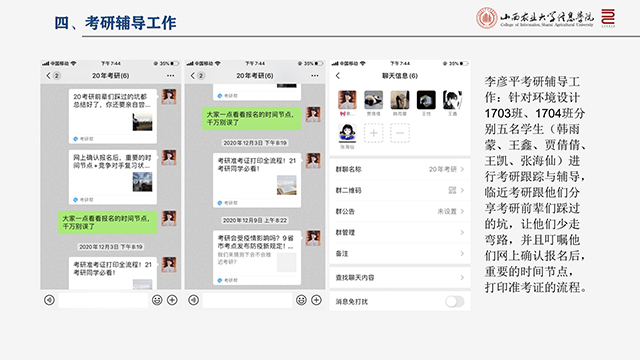Open the 王鑫 member avatar

[452, 100]
